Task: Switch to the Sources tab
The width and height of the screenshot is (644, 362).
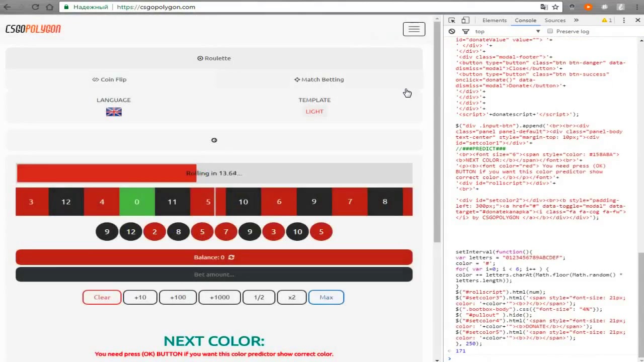Action: (555, 20)
